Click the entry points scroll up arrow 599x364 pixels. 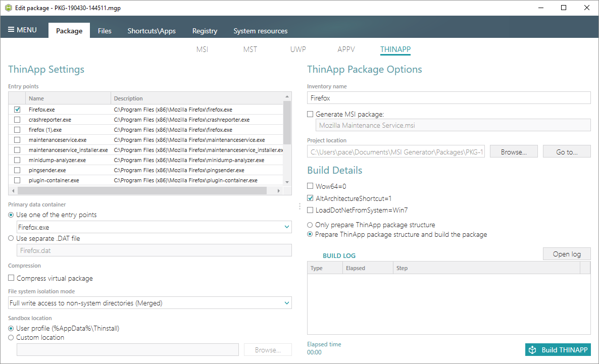pos(287,96)
